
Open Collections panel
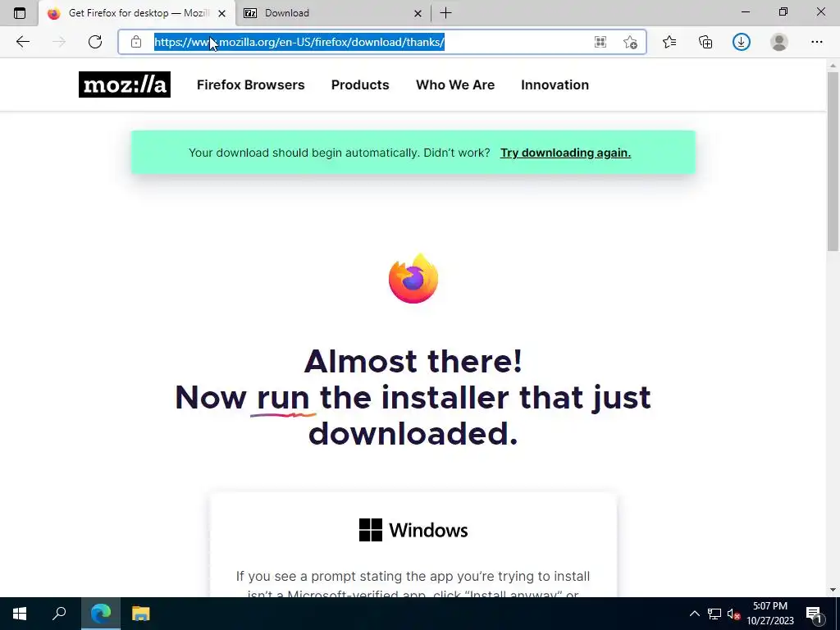(705, 42)
